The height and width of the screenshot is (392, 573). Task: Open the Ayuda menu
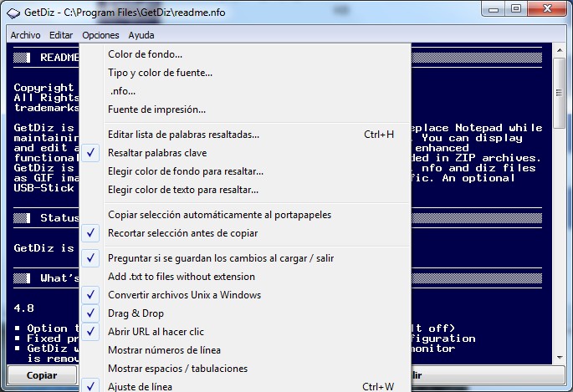[x=141, y=35]
